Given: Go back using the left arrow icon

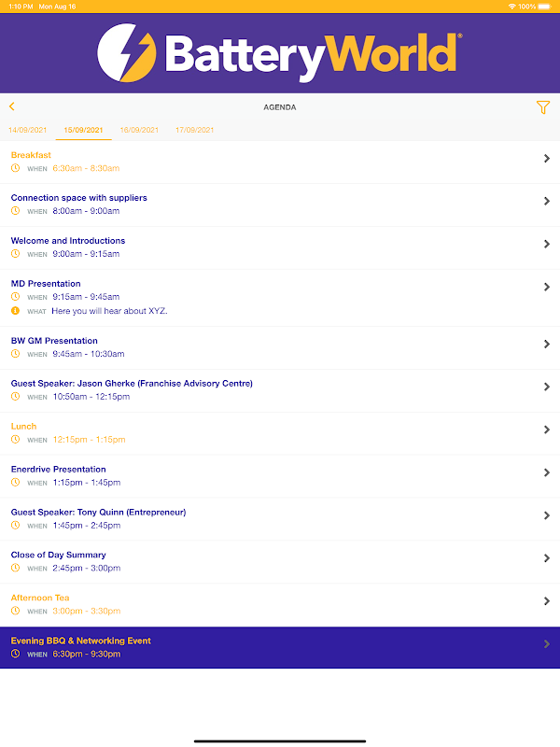Looking at the screenshot, I should (12, 106).
